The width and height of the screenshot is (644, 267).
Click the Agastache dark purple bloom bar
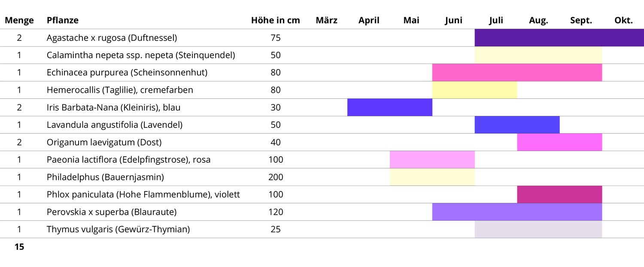pos(559,38)
